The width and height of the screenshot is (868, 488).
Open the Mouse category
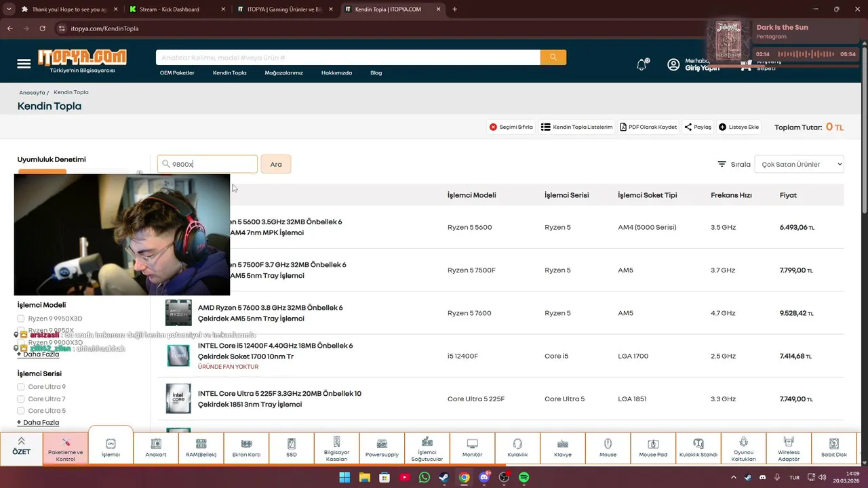click(x=608, y=449)
